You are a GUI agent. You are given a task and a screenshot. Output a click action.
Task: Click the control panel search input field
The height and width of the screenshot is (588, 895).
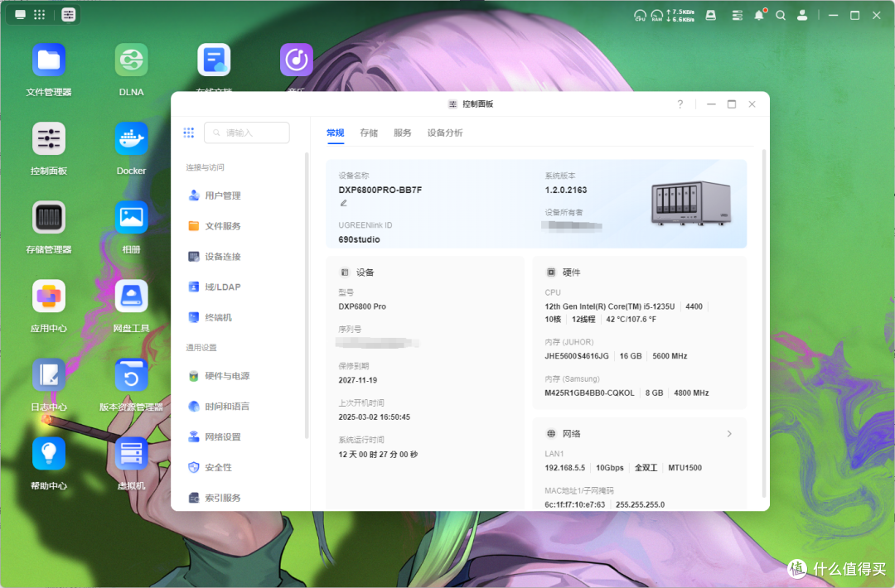click(247, 133)
